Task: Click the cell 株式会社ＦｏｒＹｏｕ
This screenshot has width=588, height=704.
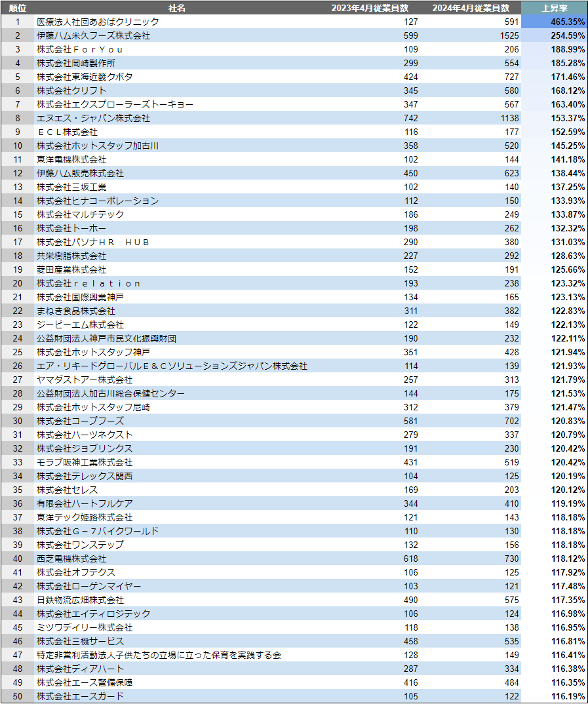Action: 80,49
